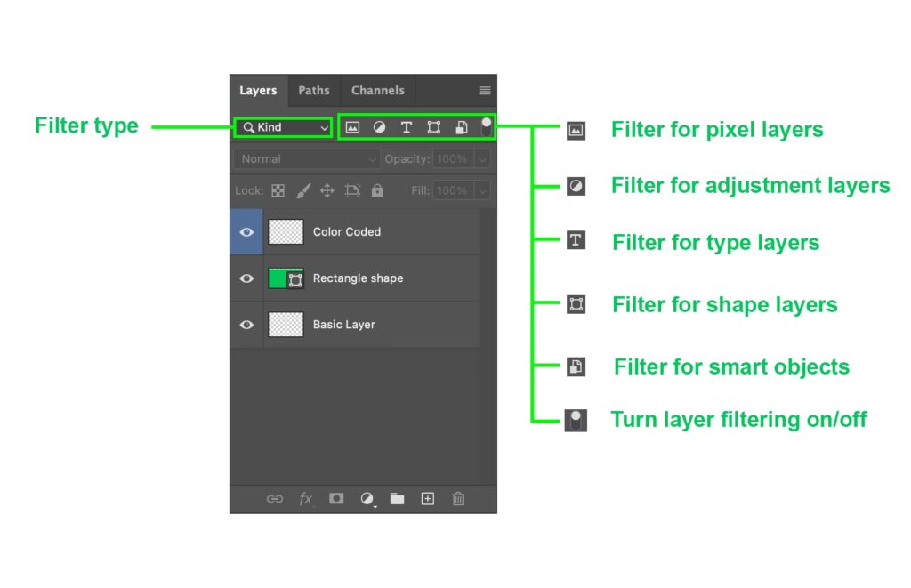Open the Normal blend mode dropdown
This screenshot has height=588, width=911.
pos(306,159)
